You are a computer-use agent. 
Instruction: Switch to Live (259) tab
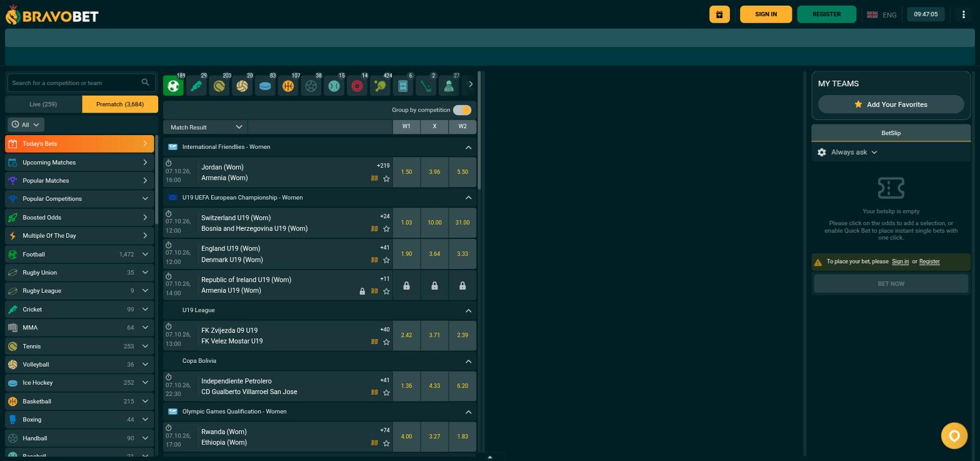point(43,104)
